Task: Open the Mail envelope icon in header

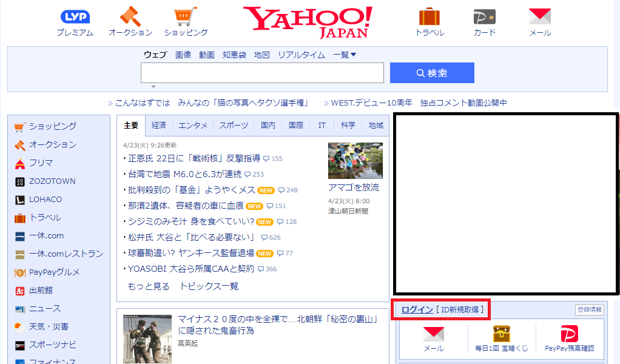Action: [x=540, y=16]
